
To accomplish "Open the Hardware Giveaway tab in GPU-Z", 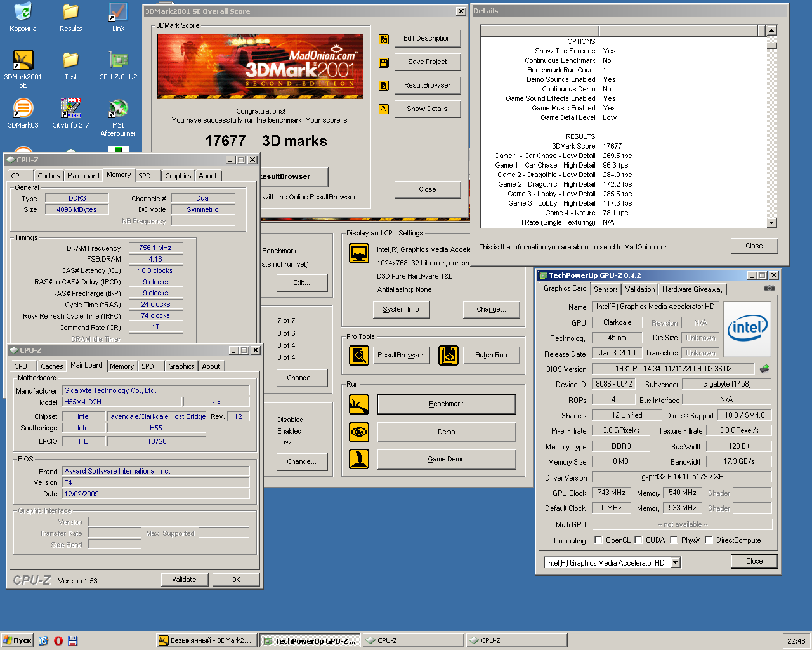I will click(x=693, y=289).
